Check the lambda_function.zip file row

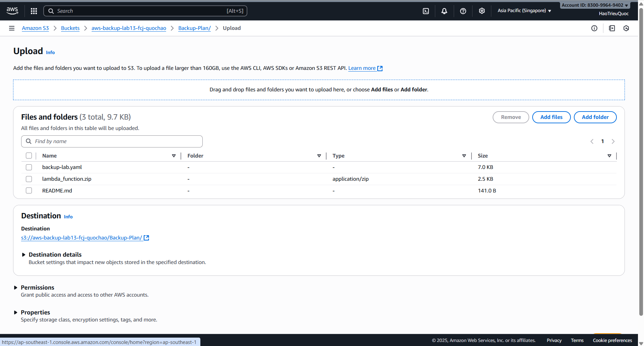pos(29,179)
